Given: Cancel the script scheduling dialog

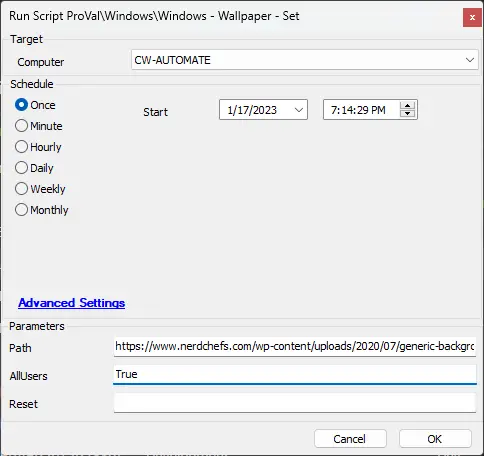Looking at the screenshot, I should click(x=350, y=439).
